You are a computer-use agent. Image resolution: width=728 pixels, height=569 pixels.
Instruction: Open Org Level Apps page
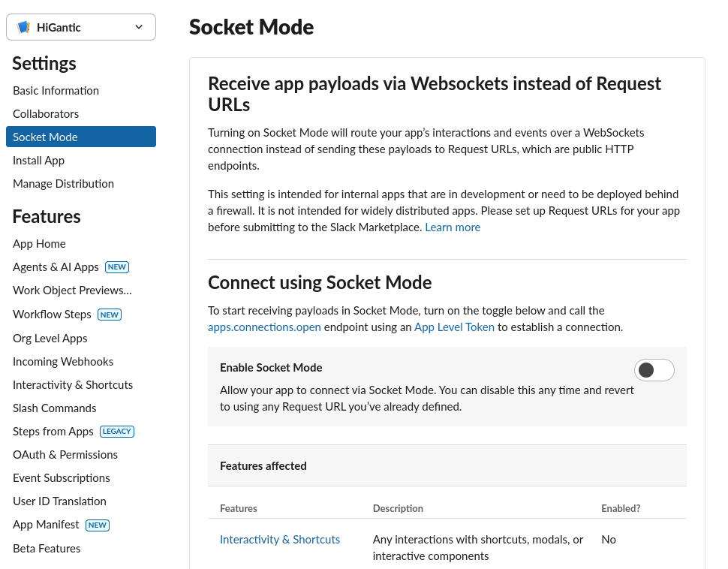tap(50, 339)
